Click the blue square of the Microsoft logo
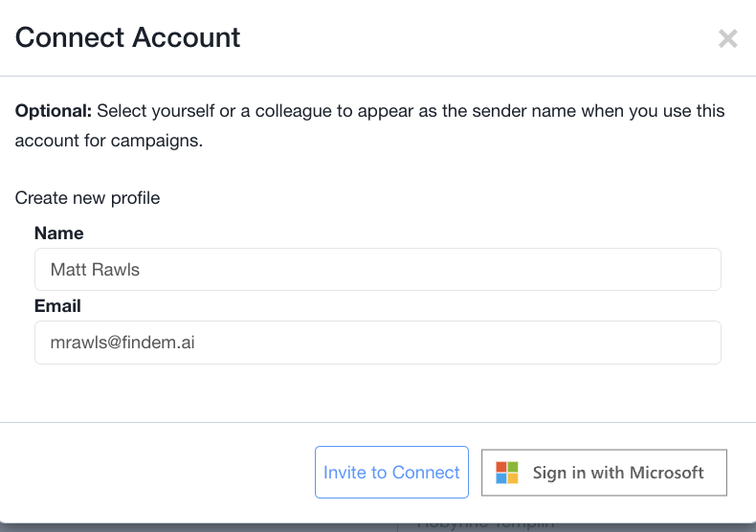This screenshot has width=756, height=532. (501, 478)
